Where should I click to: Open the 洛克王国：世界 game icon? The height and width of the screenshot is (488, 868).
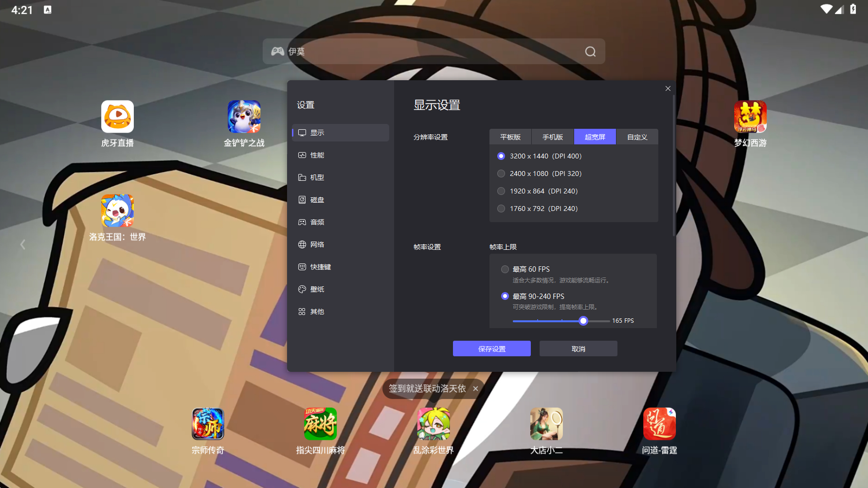coord(117,210)
